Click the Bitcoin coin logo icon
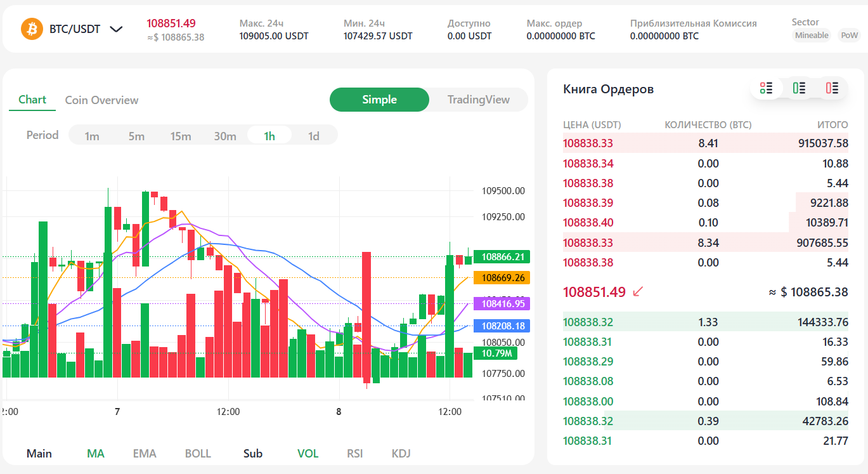Viewport: 868px width, 474px height. click(32, 29)
